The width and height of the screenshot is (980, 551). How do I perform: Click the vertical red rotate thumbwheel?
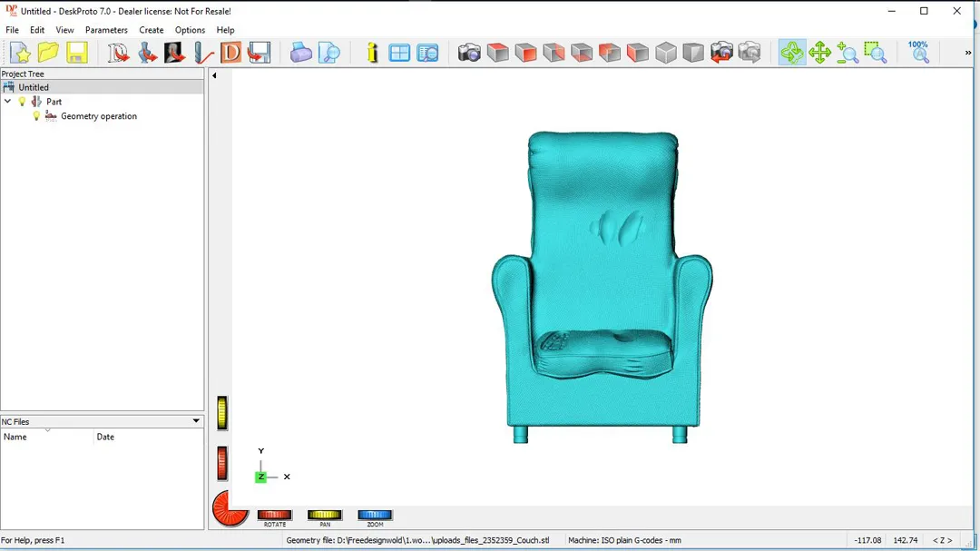click(222, 464)
